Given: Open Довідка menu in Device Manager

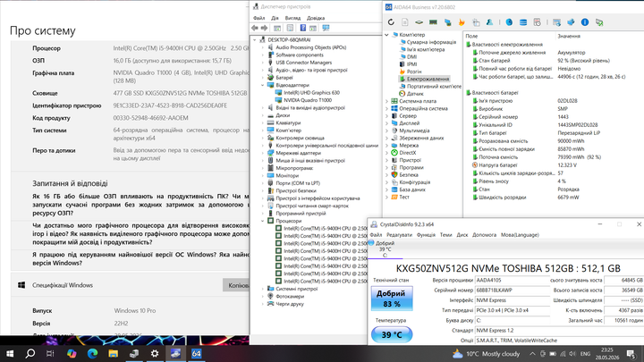Looking at the screenshot, I should pyautogui.click(x=316, y=18).
